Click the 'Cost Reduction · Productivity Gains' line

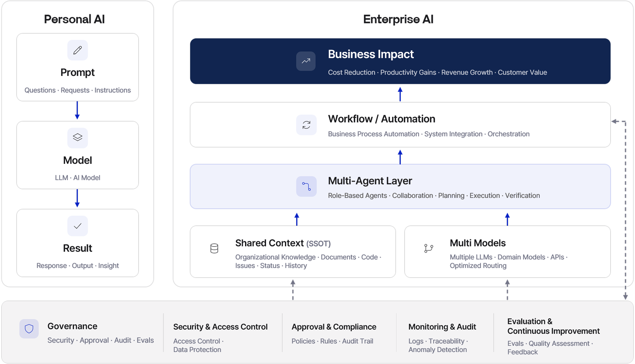click(437, 72)
